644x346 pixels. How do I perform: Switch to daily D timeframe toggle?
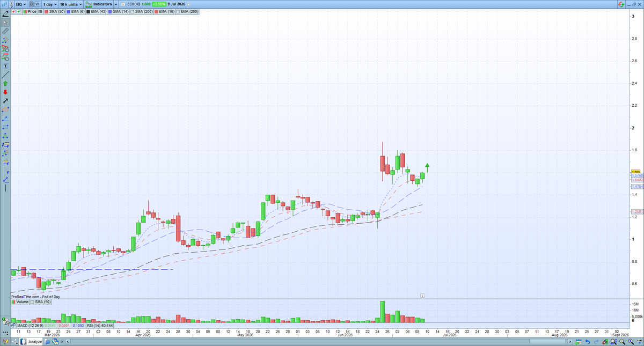[x=31, y=4]
